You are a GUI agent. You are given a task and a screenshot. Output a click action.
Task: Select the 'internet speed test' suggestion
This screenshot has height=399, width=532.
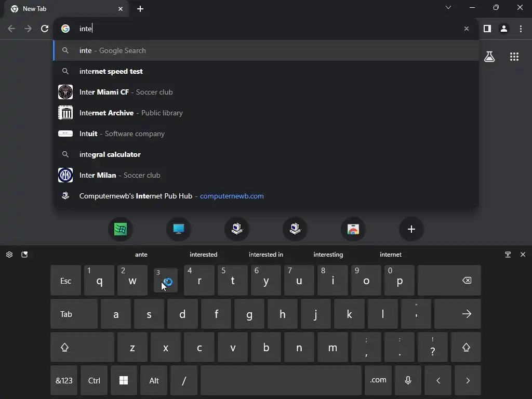point(266,71)
